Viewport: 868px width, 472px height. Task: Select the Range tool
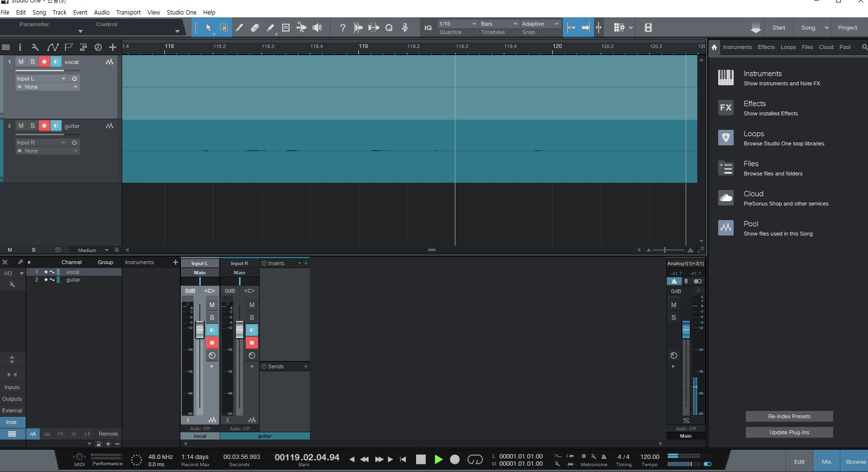point(224,28)
